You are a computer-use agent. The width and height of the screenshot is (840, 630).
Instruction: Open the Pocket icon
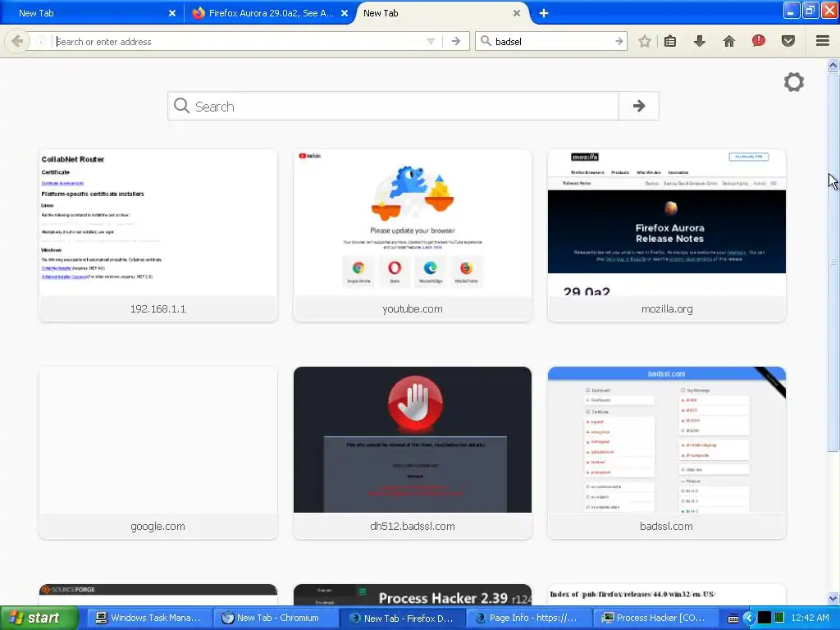[787, 41]
